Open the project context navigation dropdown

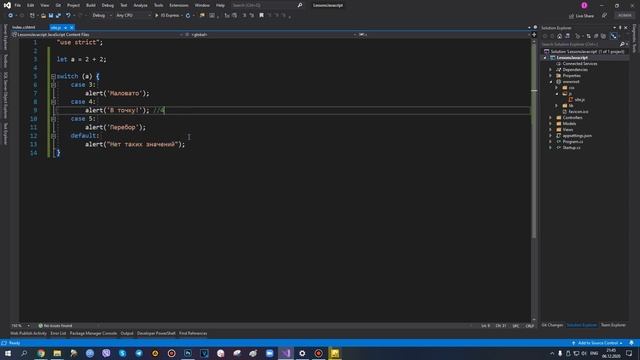pyautogui.click(x=98, y=35)
